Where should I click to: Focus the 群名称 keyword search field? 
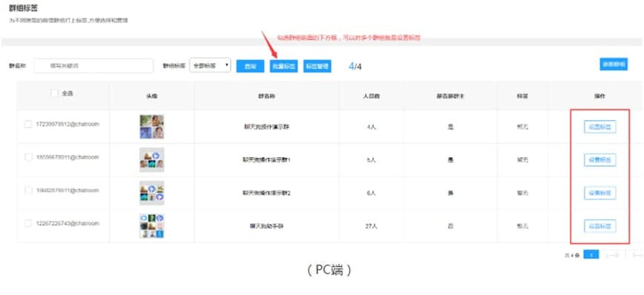pos(93,66)
